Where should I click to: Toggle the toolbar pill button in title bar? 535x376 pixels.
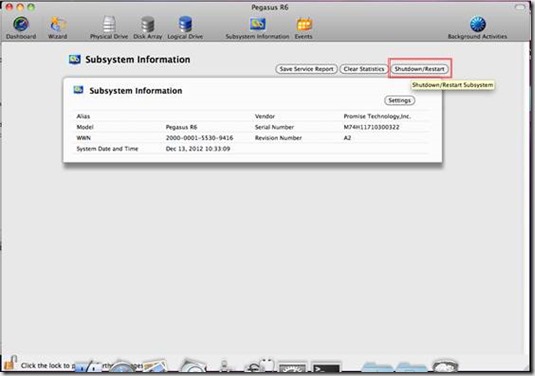click(x=520, y=7)
